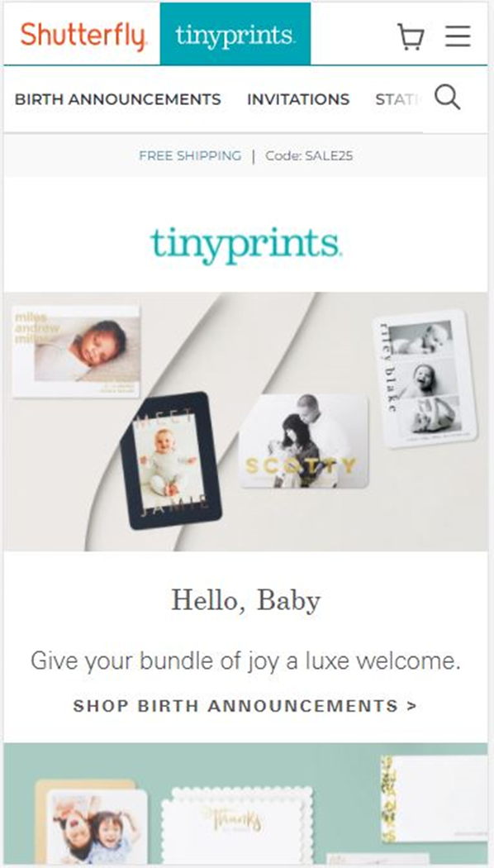
Task: Click Shop Birth Announcements link
Action: (245, 706)
